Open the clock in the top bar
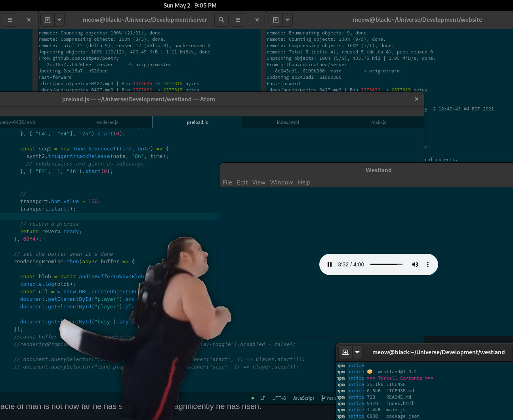This screenshot has width=513, height=420. (190, 6)
